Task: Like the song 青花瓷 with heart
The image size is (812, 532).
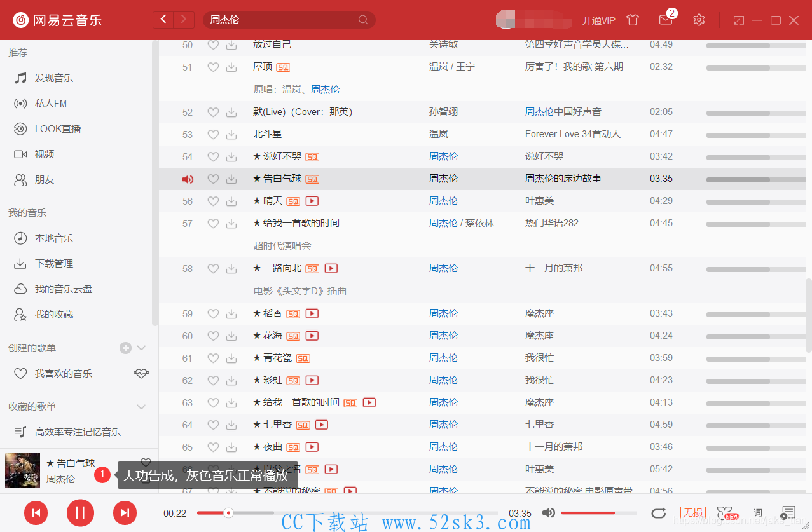Action: [214, 358]
